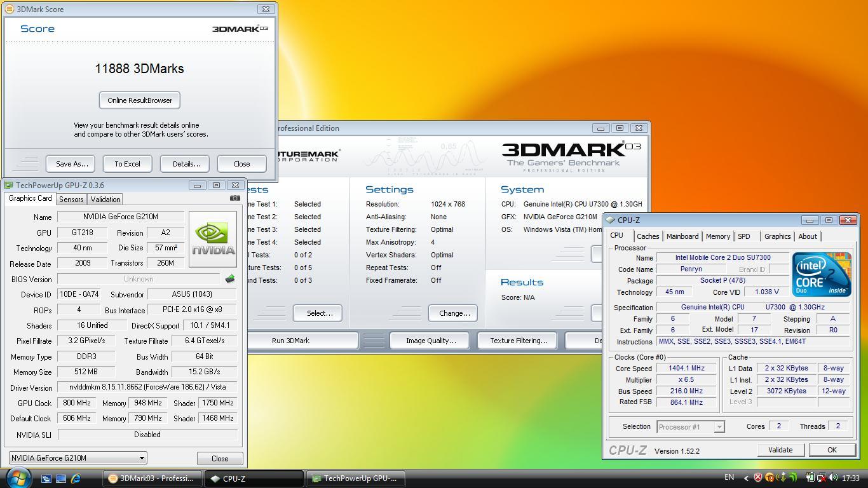The width and height of the screenshot is (868, 488).
Task: Switch to CPU-Z taskbar button
Action: point(254,478)
